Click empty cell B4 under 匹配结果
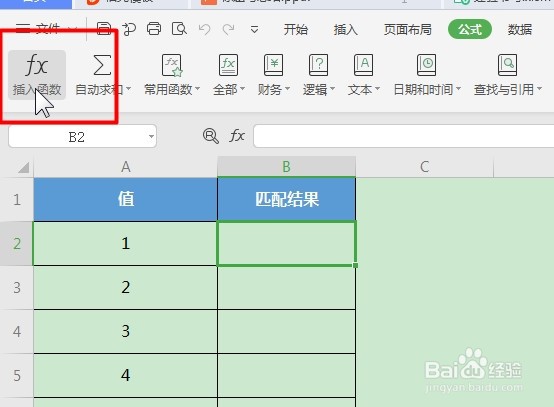The height and width of the screenshot is (407, 554). pos(287,332)
